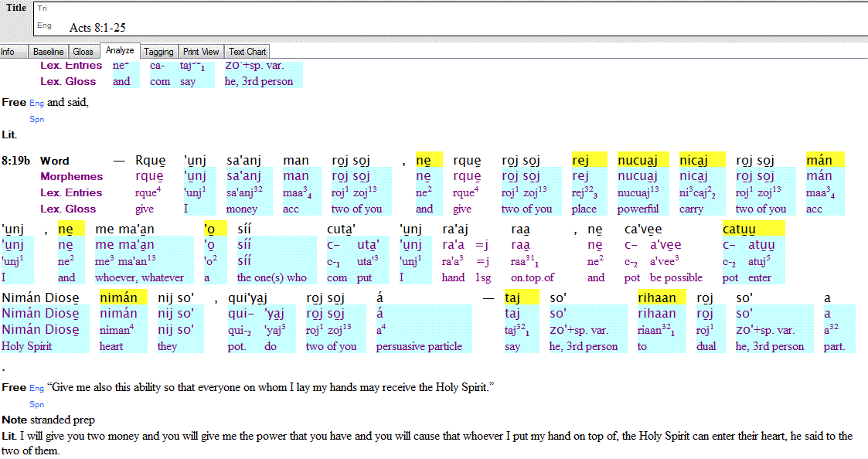868x459 pixels.
Task: Select highlighted word ''o'
Action: (216, 229)
